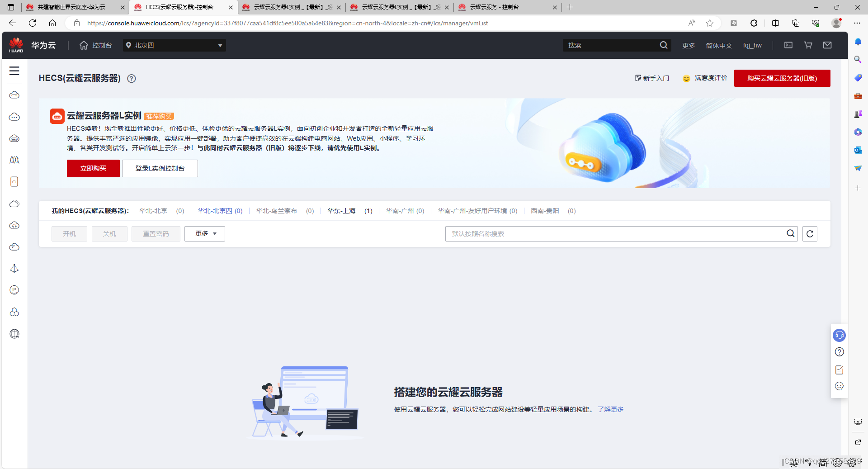
Task: Click the HECS help question mark icon
Action: tap(132, 79)
